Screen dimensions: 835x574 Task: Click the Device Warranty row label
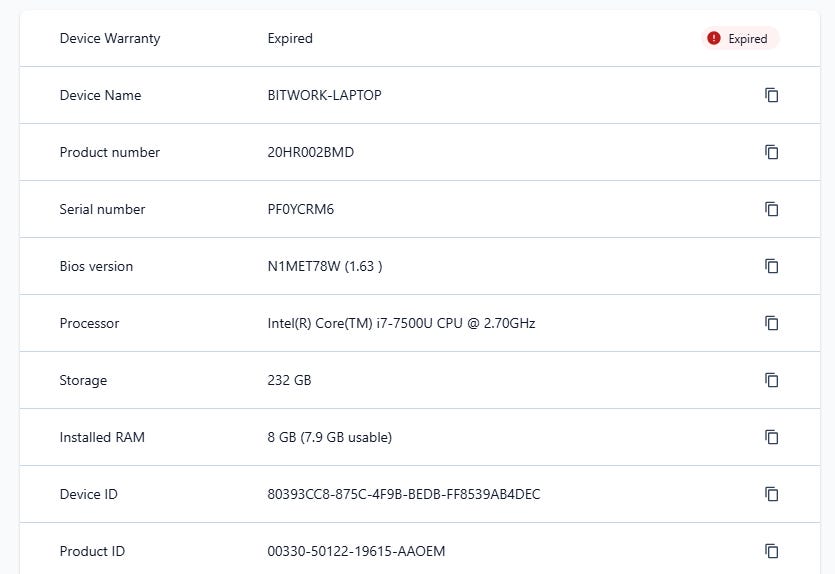(110, 39)
